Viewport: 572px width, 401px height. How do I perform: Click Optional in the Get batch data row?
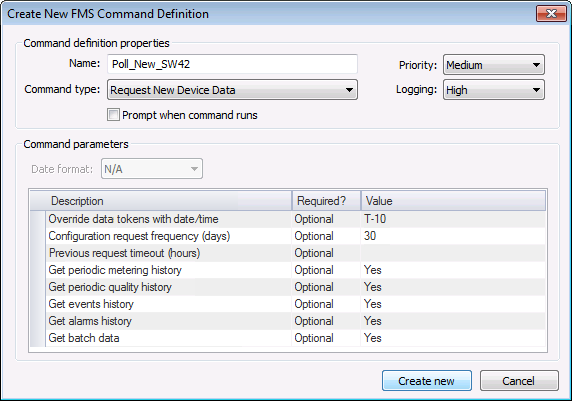pos(326,338)
